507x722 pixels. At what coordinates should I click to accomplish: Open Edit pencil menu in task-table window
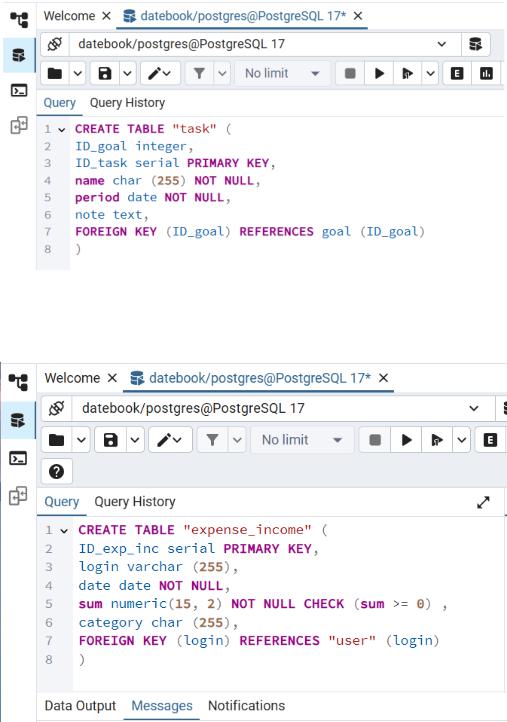pos(160,73)
